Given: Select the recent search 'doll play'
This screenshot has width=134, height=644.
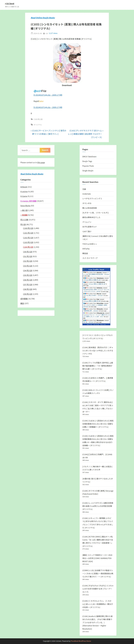Looking at the screenshot, I should click(x=86, y=249).
